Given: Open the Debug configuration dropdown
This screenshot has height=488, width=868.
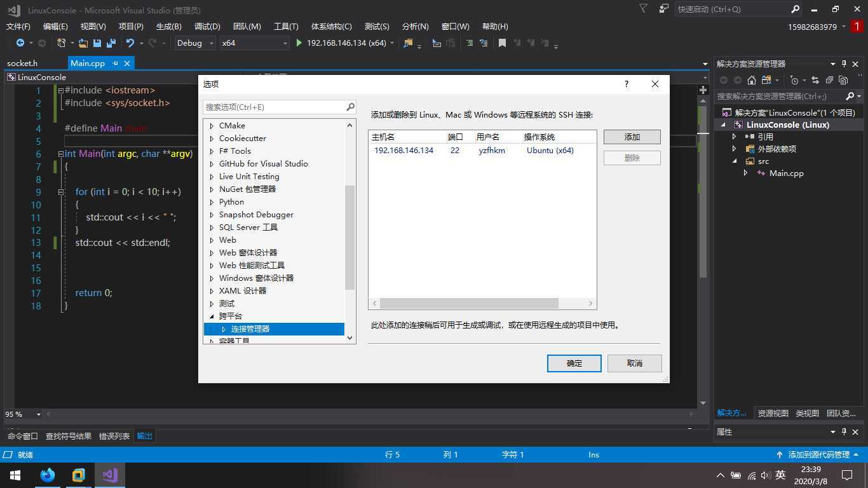Looking at the screenshot, I should (x=195, y=43).
